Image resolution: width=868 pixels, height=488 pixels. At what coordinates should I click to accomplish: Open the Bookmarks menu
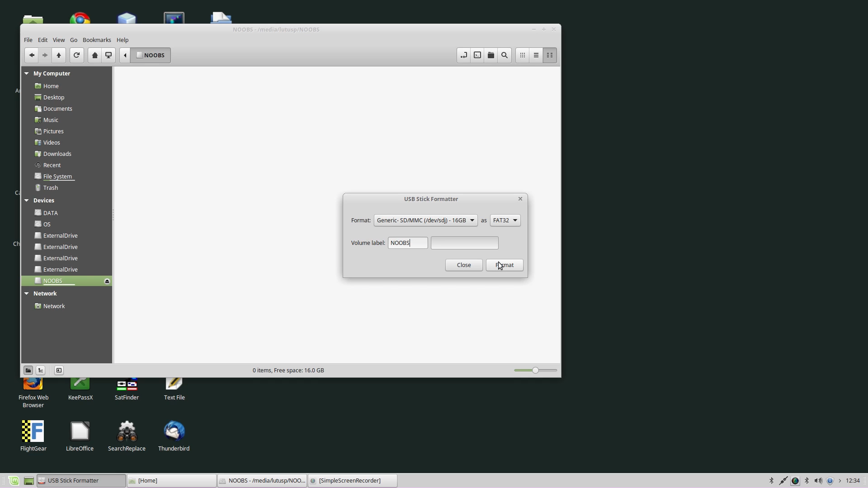[96, 40]
